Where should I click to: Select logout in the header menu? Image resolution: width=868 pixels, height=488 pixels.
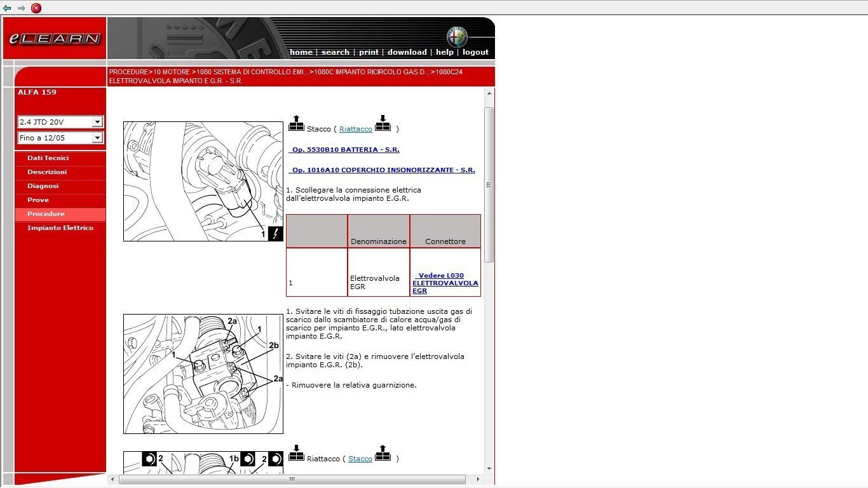point(476,52)
